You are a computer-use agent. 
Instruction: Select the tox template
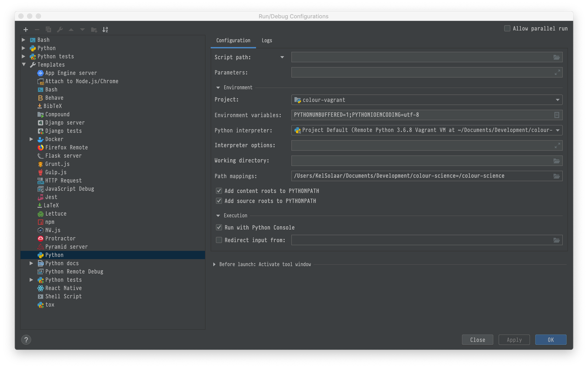45,305
